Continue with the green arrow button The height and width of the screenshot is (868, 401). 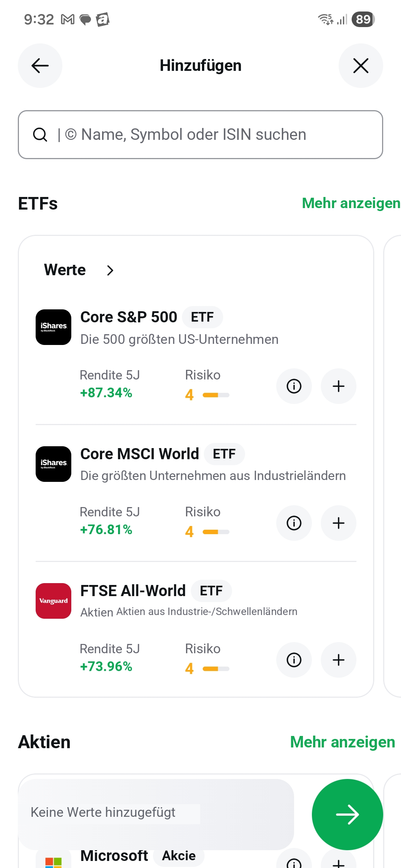[x=348, y=815]
